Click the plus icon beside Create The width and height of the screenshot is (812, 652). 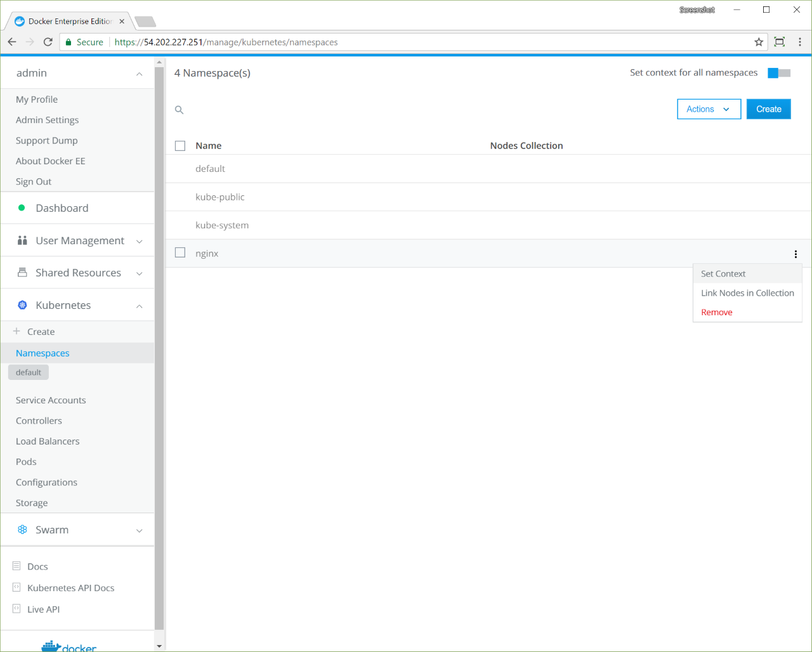16,331
